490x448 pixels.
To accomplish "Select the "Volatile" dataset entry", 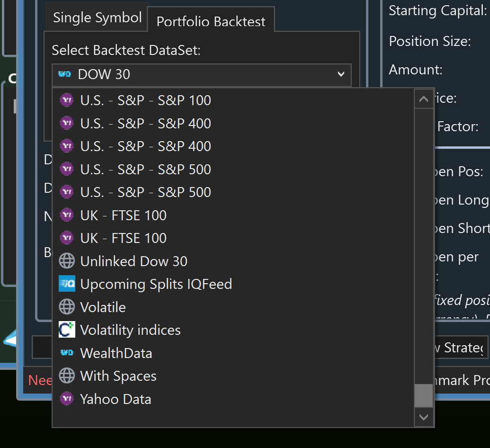I will pos(103,306).
